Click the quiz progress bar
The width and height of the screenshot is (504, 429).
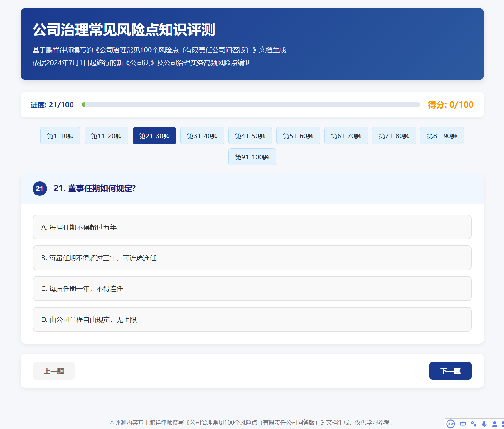click(x=251, y=105)
